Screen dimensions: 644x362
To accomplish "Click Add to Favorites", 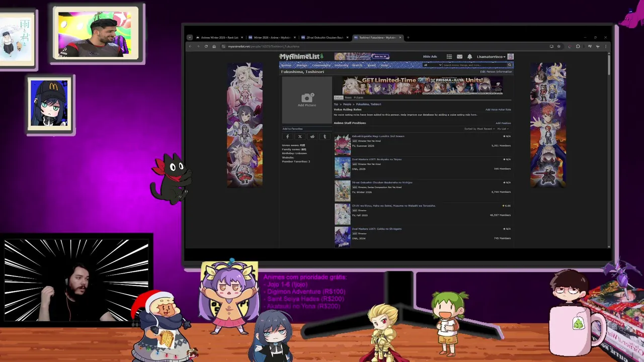I will [x=293, y=129].
